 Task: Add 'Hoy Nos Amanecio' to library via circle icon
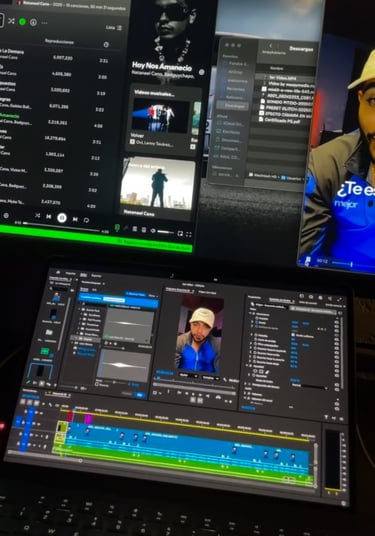tap(202, 72)
